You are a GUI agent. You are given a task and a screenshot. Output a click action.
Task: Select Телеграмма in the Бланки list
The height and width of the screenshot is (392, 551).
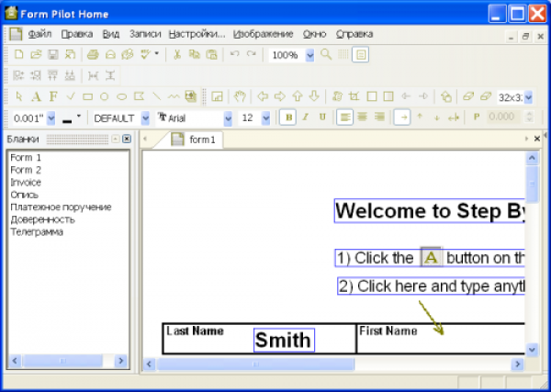37,232
